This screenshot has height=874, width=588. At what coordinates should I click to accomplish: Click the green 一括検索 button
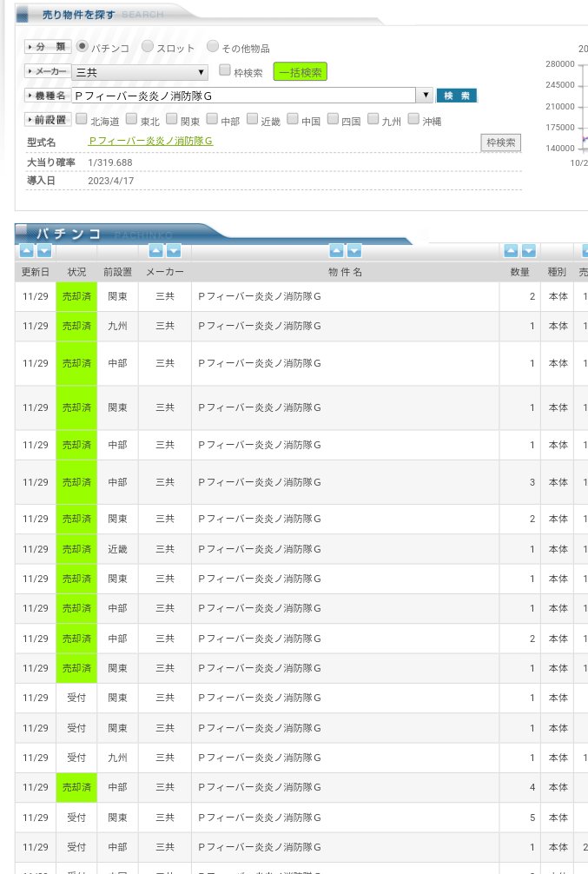pyautogui.click(x=301, y=72)
